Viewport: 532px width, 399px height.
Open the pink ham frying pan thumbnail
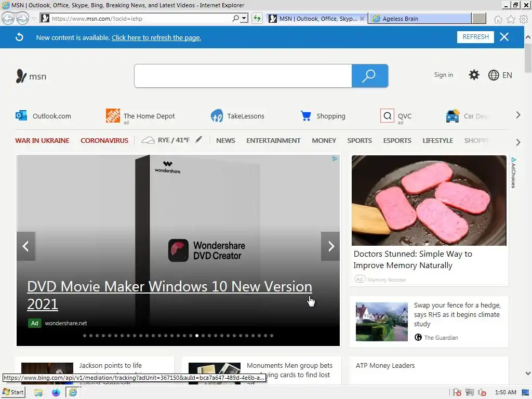pos(429,200)
